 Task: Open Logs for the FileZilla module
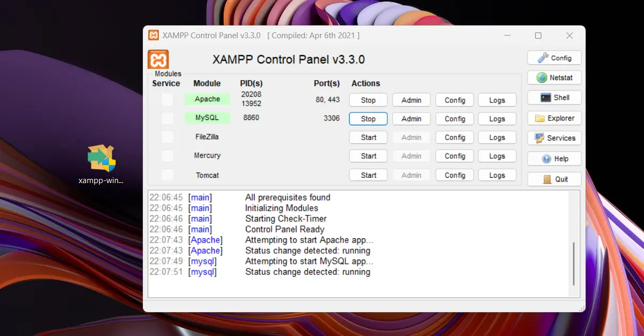point(497,137)
